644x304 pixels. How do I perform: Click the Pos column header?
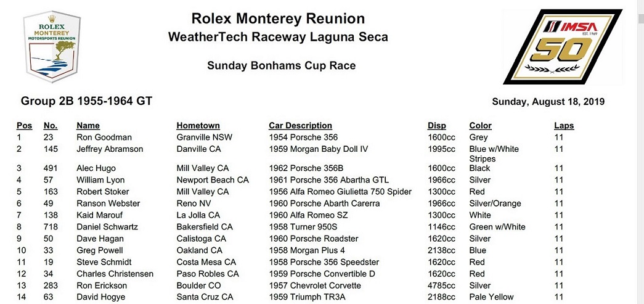coord(24,126)
